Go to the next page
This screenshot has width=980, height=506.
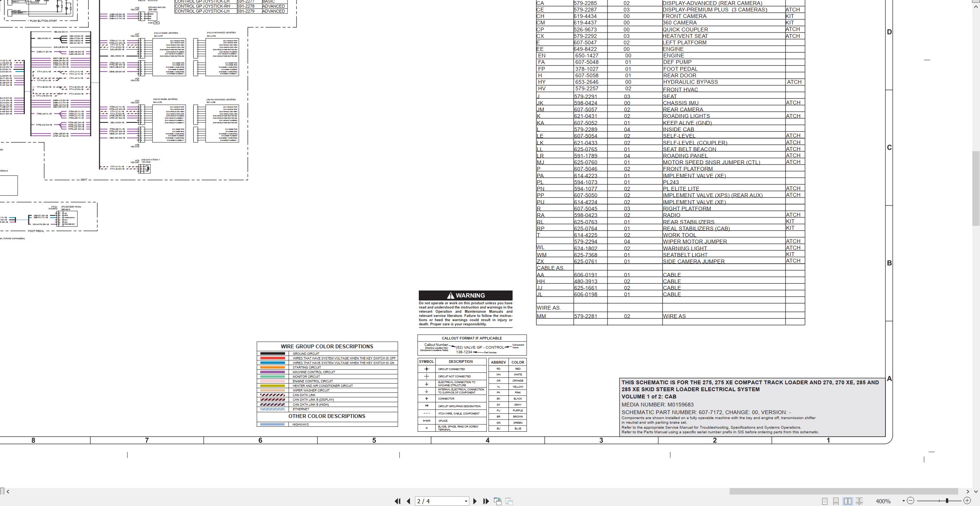click(475, 501)
